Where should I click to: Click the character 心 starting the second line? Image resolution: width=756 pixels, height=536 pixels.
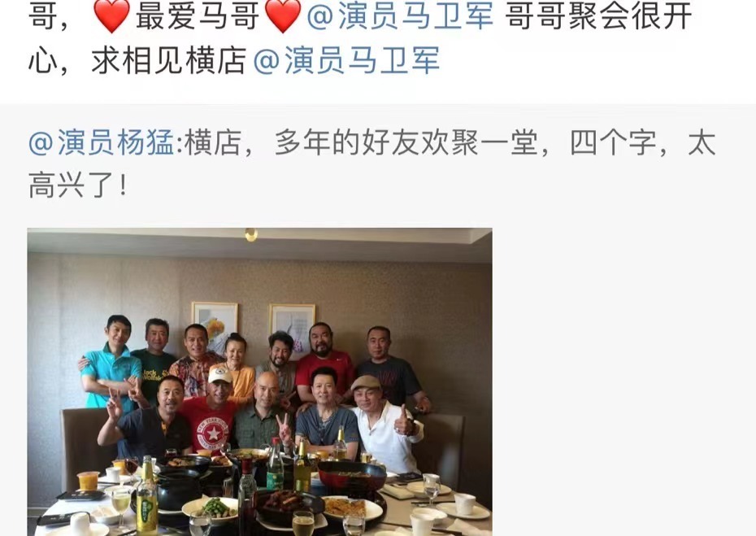click(43, 61)
